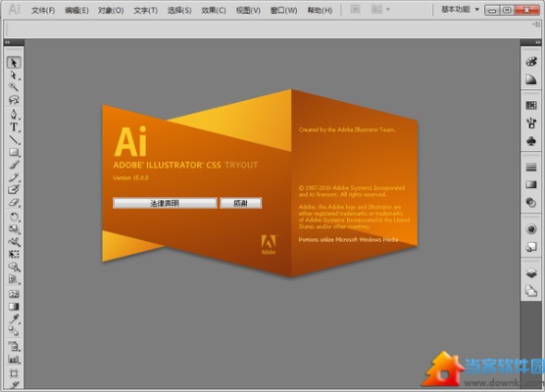The width and height of the screenshot is (545, 392).
Task: Open the Brushes panel
Action: (531, 123)
